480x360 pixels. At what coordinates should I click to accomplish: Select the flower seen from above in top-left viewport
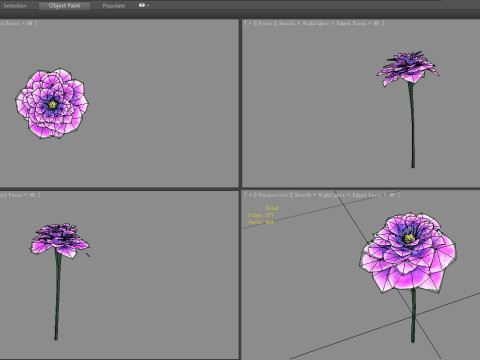(x=52, y=103)
